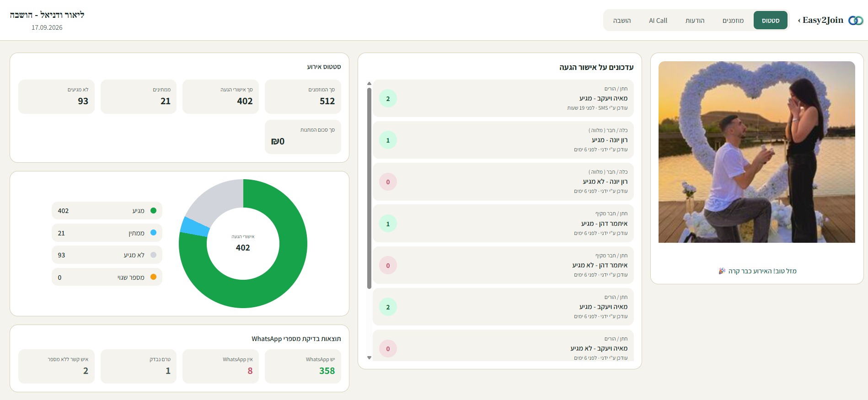Select the AI Call tab
Screen dimensions: 868x400
coord(658,21)
